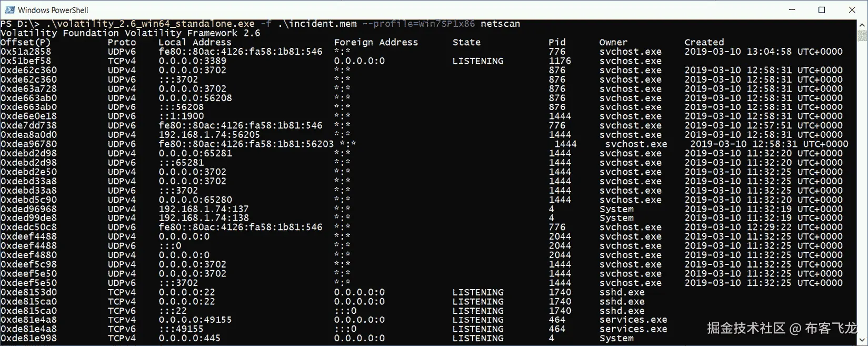Click local address :::56208
Image resolution: width=868 pixels, height=346 pixels.
[181, 107]
